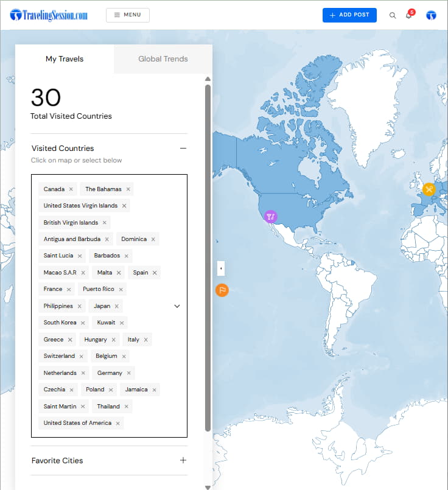The width and height of the screenshot is (448, 490).
Task: Open the Menu button
Action: (128, 15)
